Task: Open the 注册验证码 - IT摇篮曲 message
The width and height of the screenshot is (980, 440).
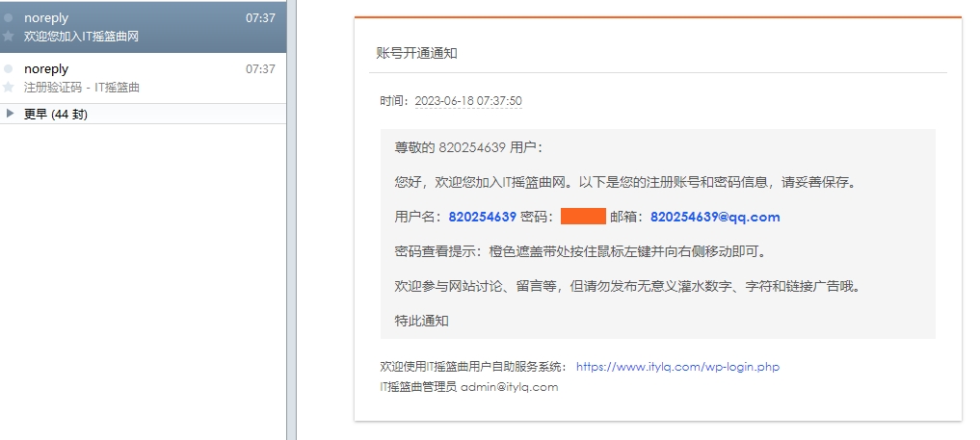Action: coord(82,87)
